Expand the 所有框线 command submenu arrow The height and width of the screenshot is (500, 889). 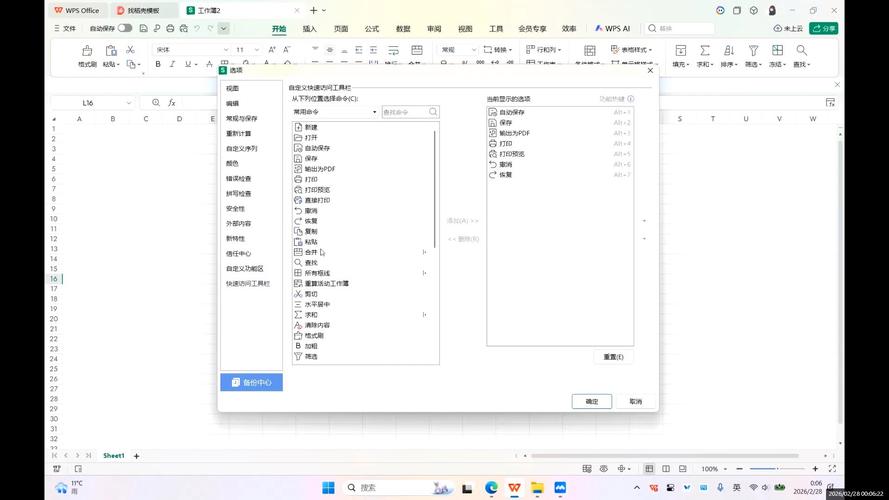[424, 273]
